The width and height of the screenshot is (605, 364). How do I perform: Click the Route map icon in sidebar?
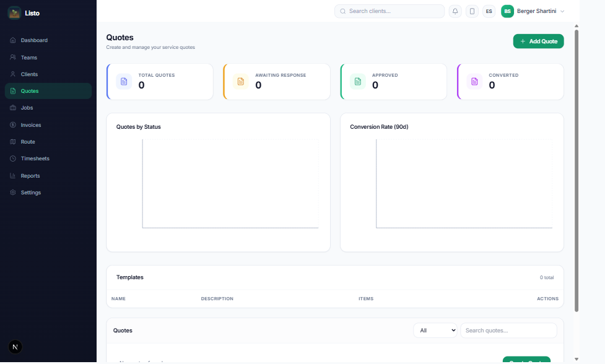(13, 142)
